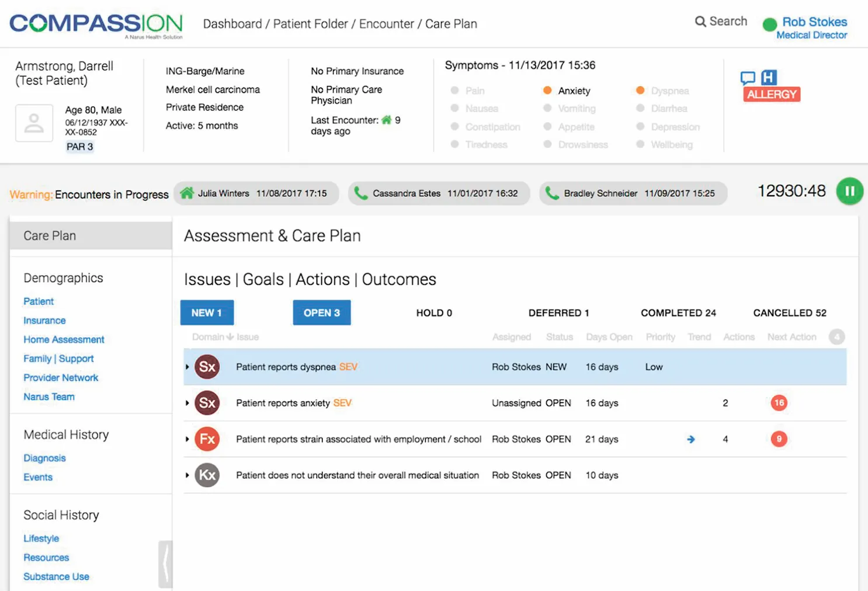The width and height of the screenshot is (868, 591).
Task: Pause the running encounter timer
Action: pos(850,191)
